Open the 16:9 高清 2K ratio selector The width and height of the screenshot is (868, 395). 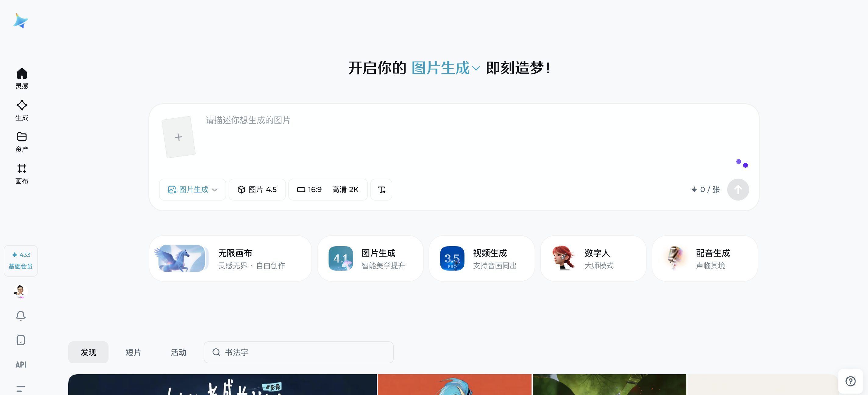click(x=328, y=189)
